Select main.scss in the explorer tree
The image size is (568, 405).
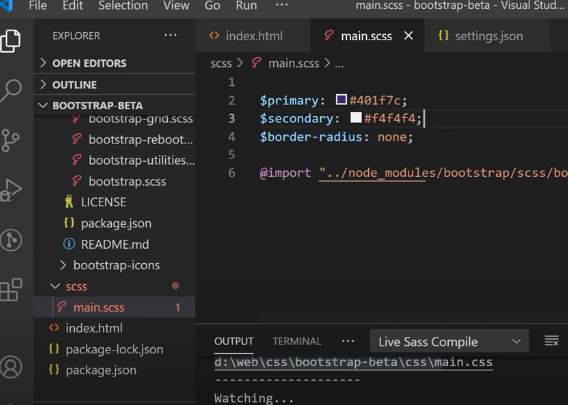pos(114,307)
